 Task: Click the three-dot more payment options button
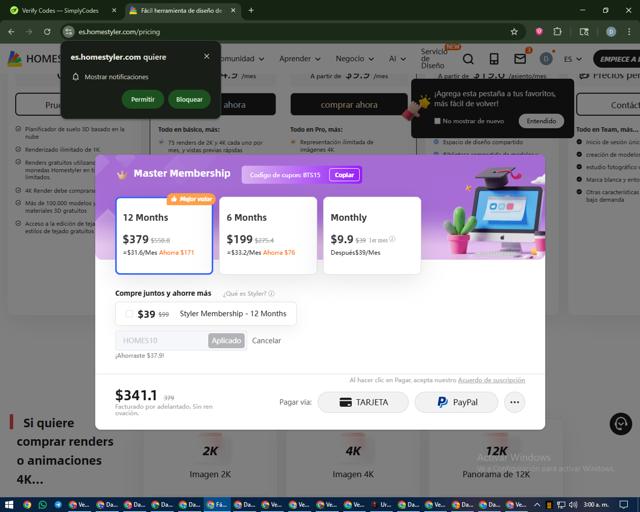[514, 403]
